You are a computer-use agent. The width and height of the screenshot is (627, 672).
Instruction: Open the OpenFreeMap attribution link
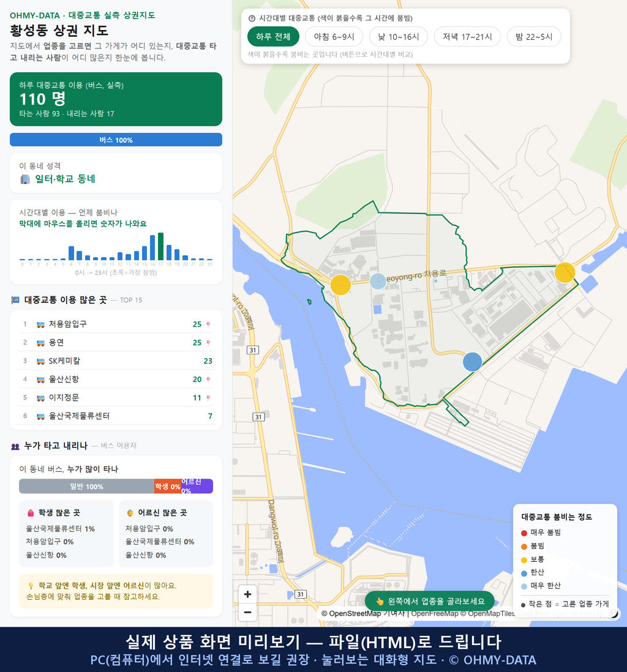pos(435,614)
